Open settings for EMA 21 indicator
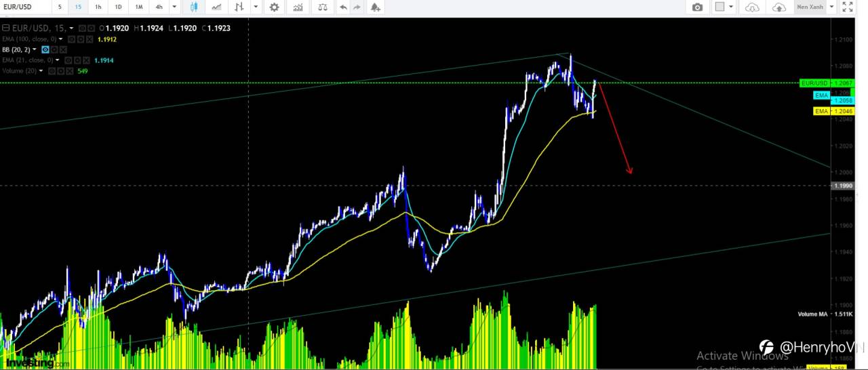The image size is (868, 370). coord(77,60)
